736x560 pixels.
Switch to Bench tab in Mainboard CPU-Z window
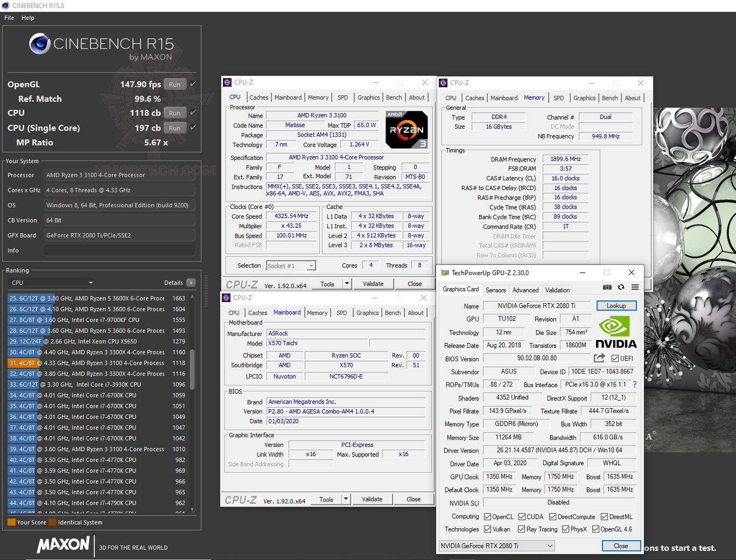pos(393,313)
